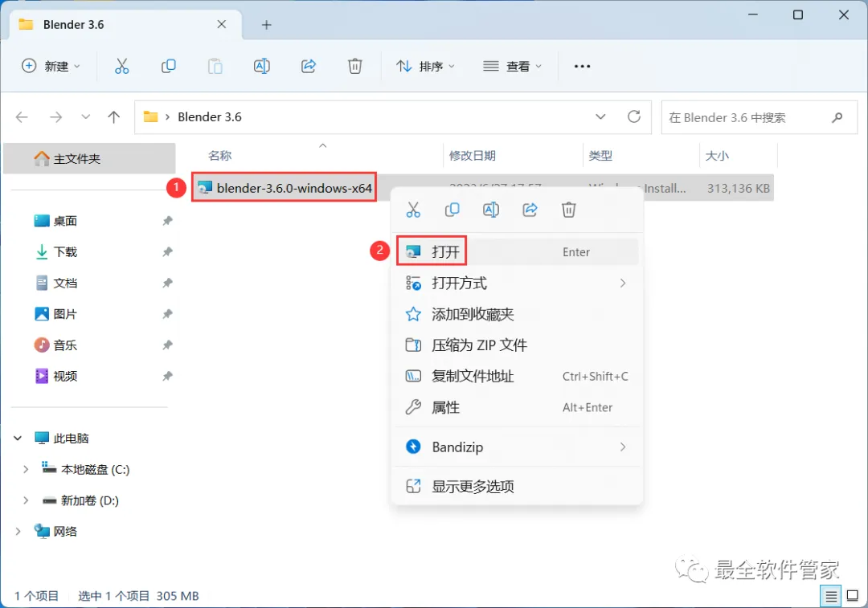Expand the address bar history dropdown
This screenshot has width=868, height=608.
coord(600,116)
